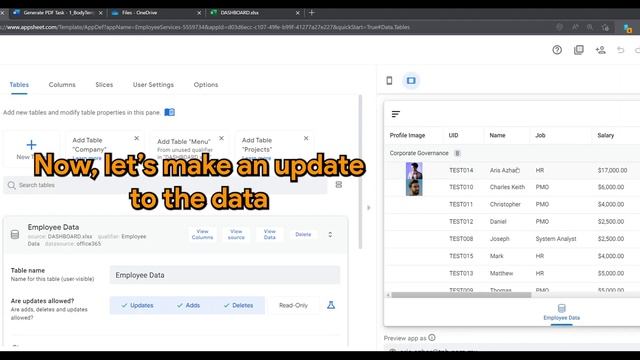The image size is (640, 360).
Task: Switch to the Columns tab
Action: pos(62,84)
